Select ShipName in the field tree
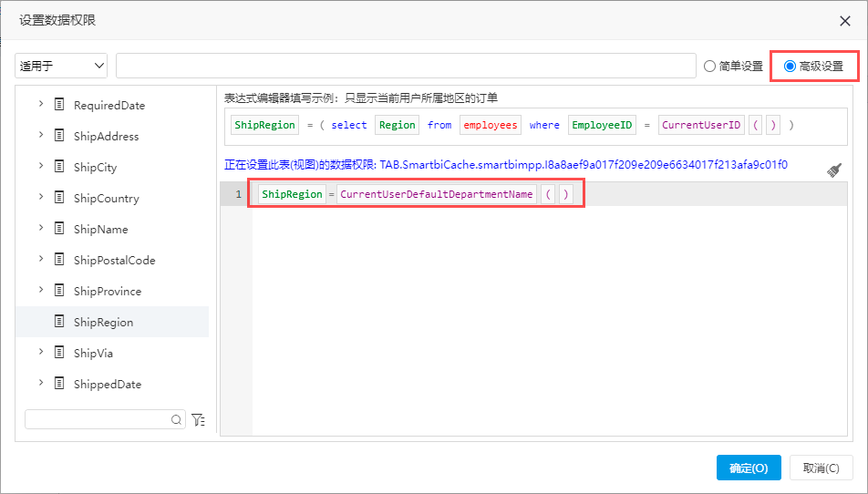Viewport: 868px width, 494px height. coord(100,229)
